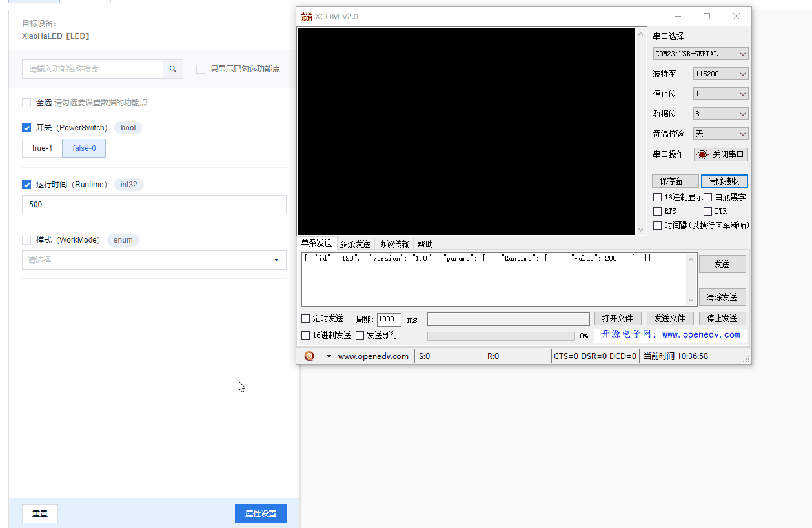Uncheck the 运行时间 Runtime checkbox

[26, 185]
